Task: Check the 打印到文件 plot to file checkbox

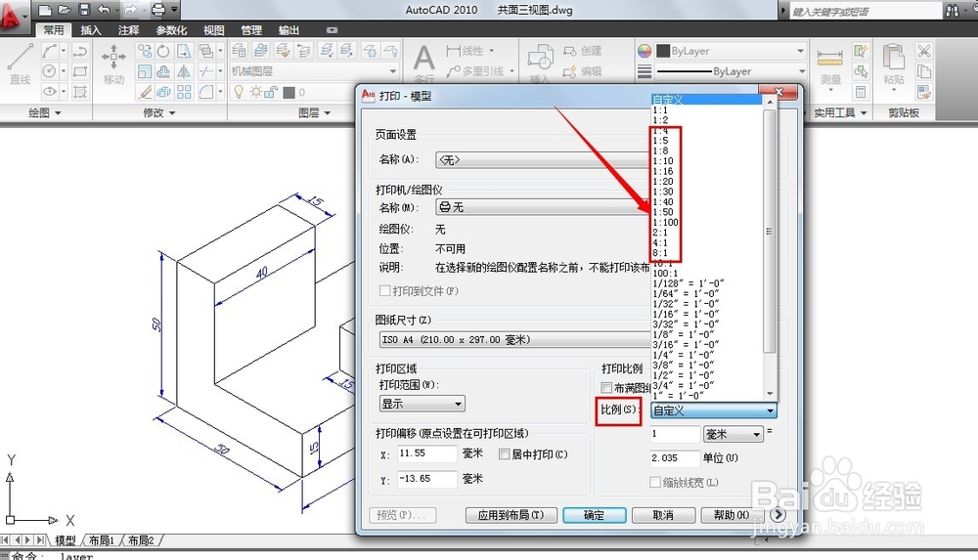Action: 384,290
